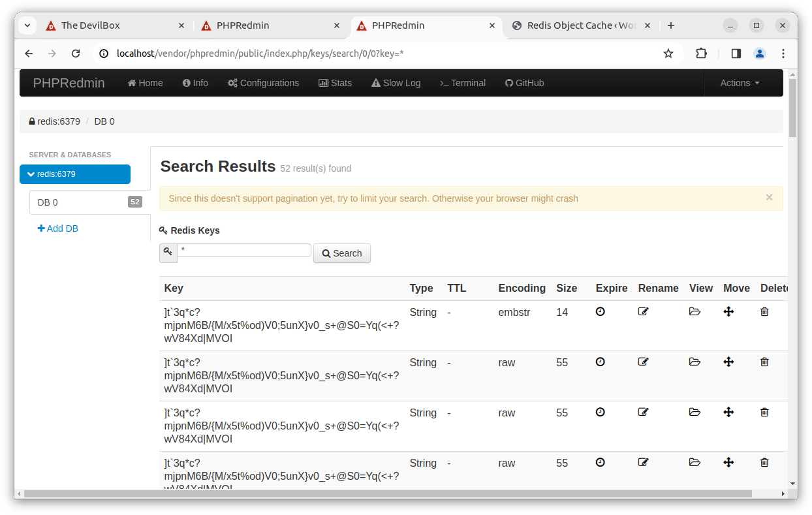The image size is (812, 515).
Task: Click the Expire clock icon in first row
Action: tap(600, 312)
